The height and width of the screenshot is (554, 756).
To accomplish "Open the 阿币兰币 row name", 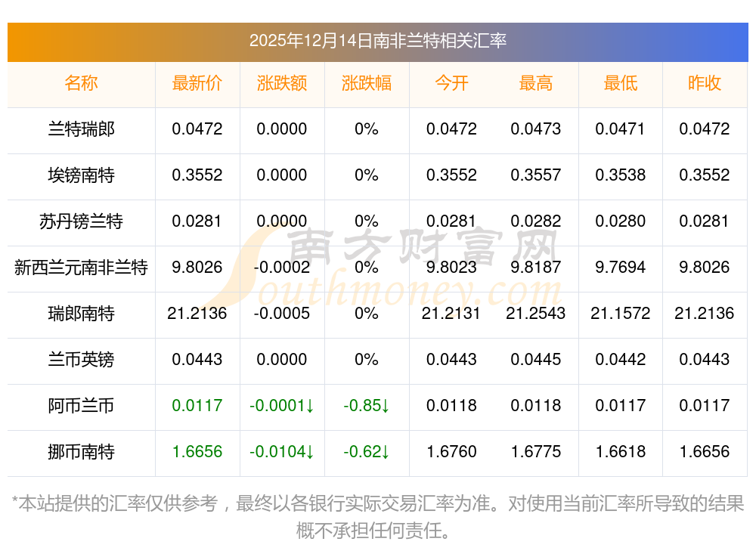I will pyautogui.click(x=81, y=406).
